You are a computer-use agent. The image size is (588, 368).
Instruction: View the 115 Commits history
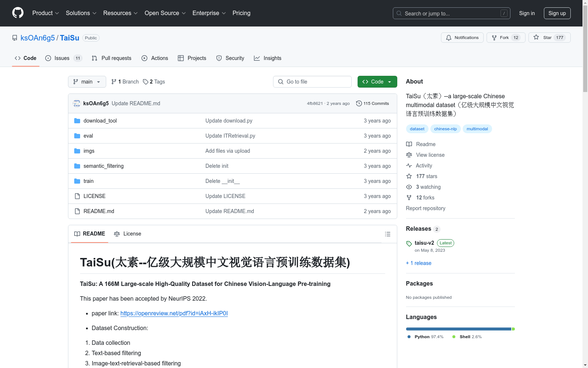[372, 103]
